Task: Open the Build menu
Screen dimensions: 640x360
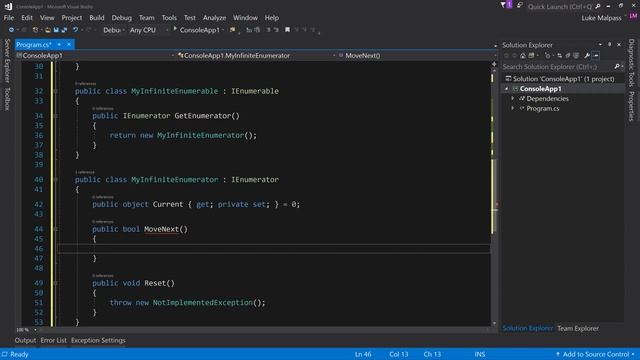Action: (97, 18)
